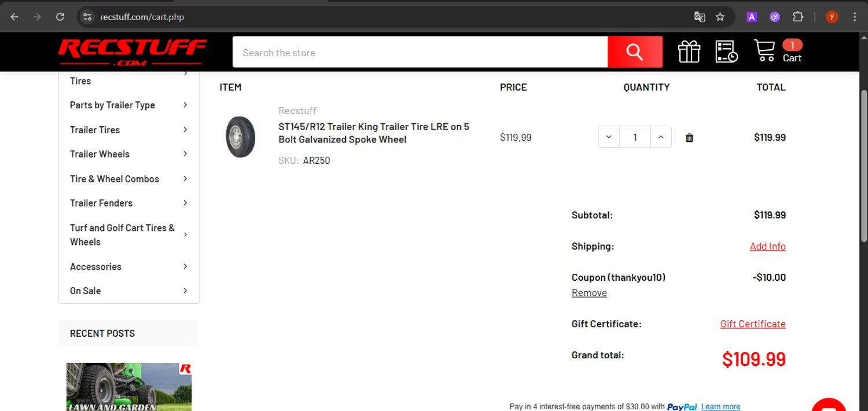Open Parts by Trailer Type category
The image size is (868, 411).
(112, 105)
